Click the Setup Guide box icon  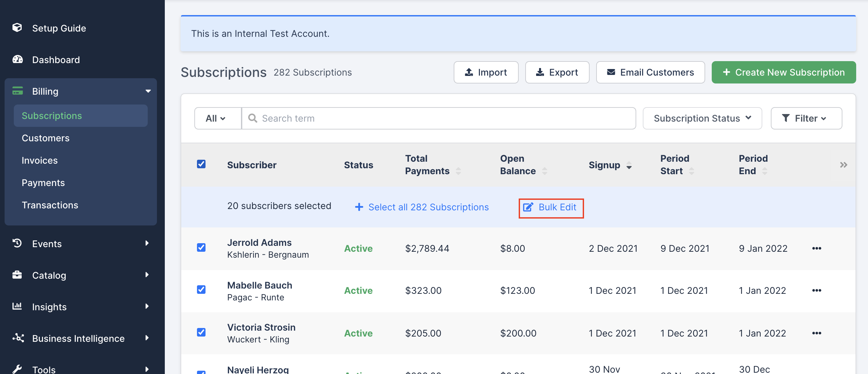(x=17, y=28)
